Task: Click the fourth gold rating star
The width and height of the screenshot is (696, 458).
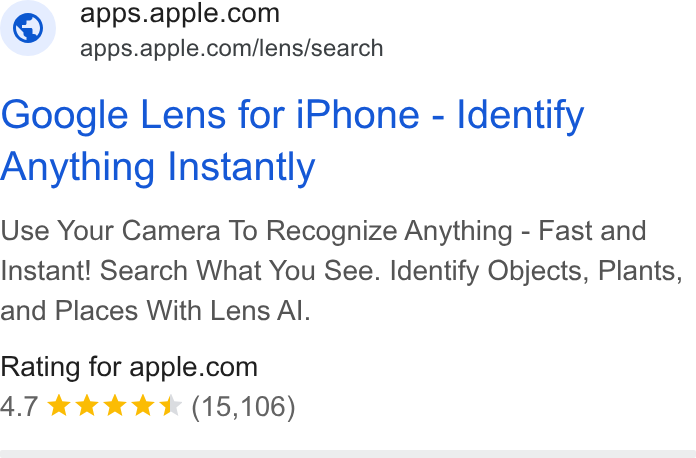Action: 142,406
